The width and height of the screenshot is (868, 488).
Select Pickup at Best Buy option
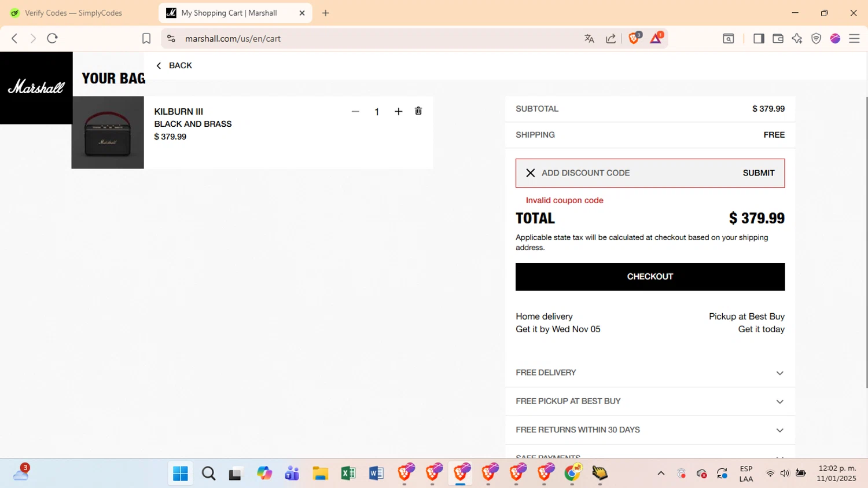pyautogui.click(x=746, y=323)
